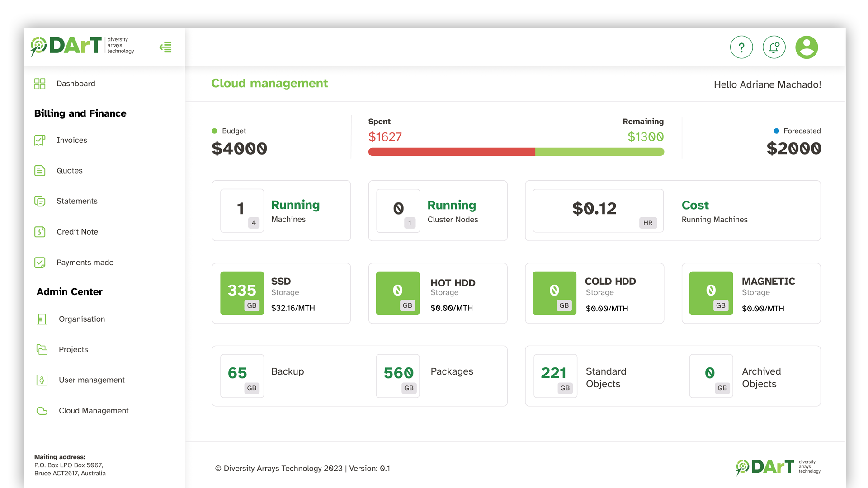
Task: Click the green Budget legend dot
Action: (x=214, y=131)
